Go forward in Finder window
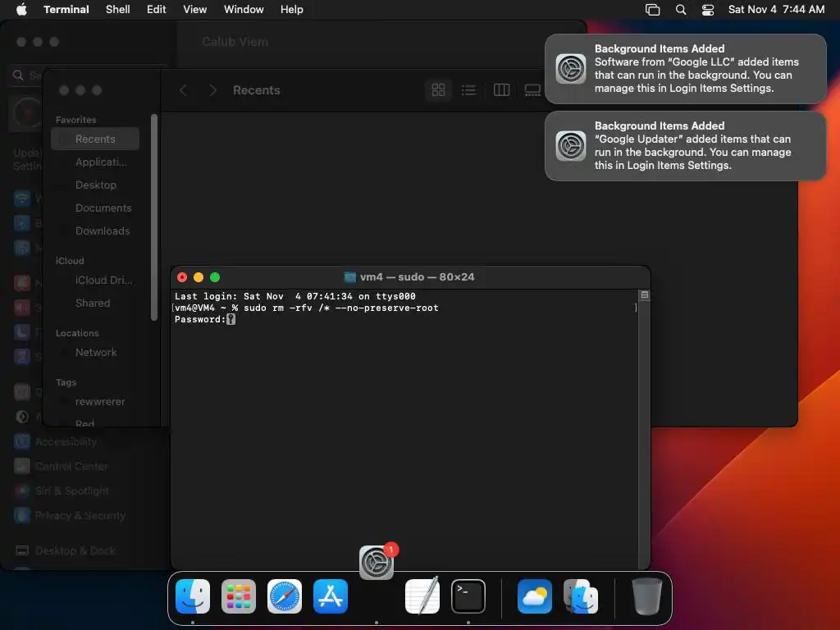Image resolution: width=840 pixels, height=630 pixels. [x=212, y=90]
